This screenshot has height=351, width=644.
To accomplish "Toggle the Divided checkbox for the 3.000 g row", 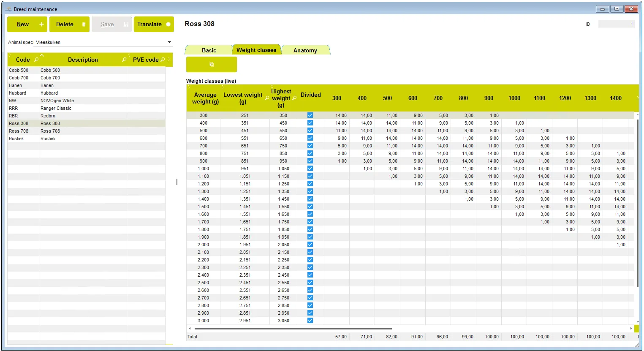I will pyautogui.click(x=310, y=321).
